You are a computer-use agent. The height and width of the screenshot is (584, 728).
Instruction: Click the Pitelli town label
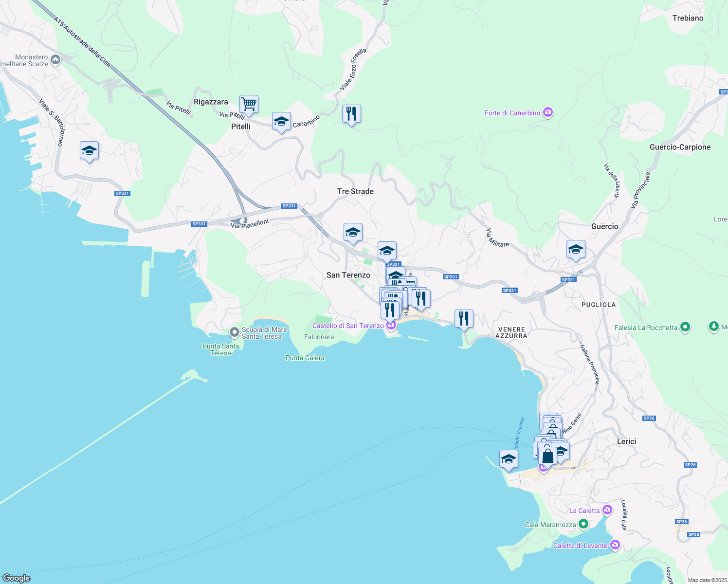point(241,126)
